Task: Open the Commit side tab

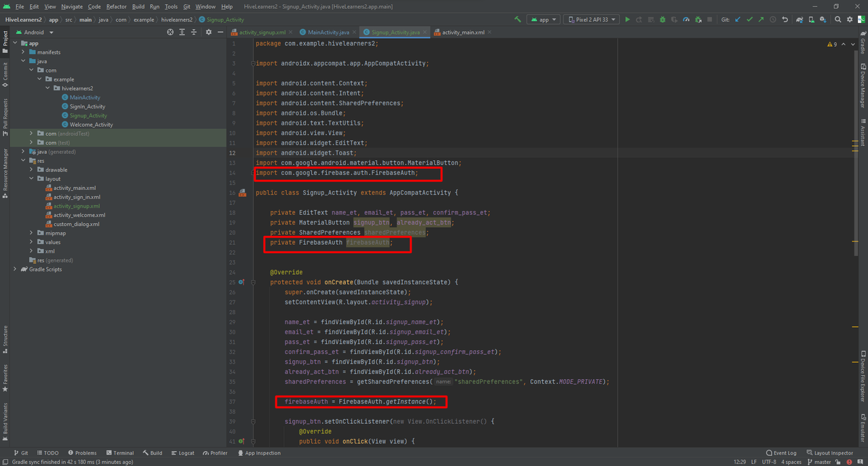Action: 5,75
